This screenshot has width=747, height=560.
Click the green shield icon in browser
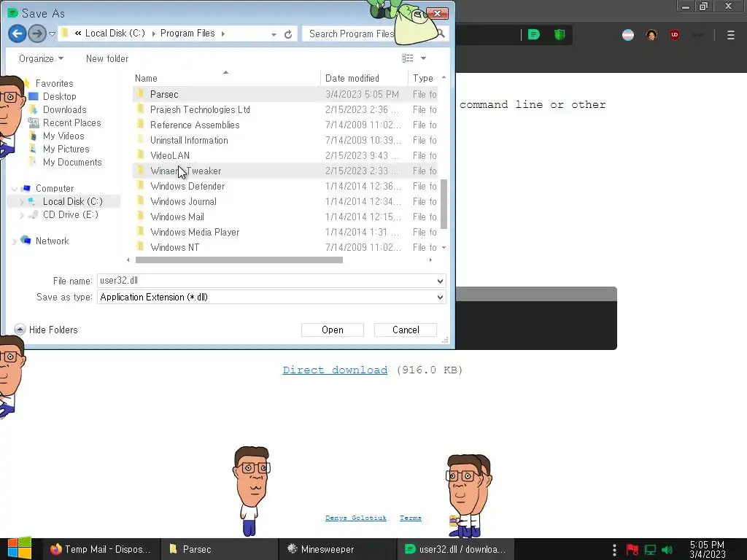[x=560, y=34]
